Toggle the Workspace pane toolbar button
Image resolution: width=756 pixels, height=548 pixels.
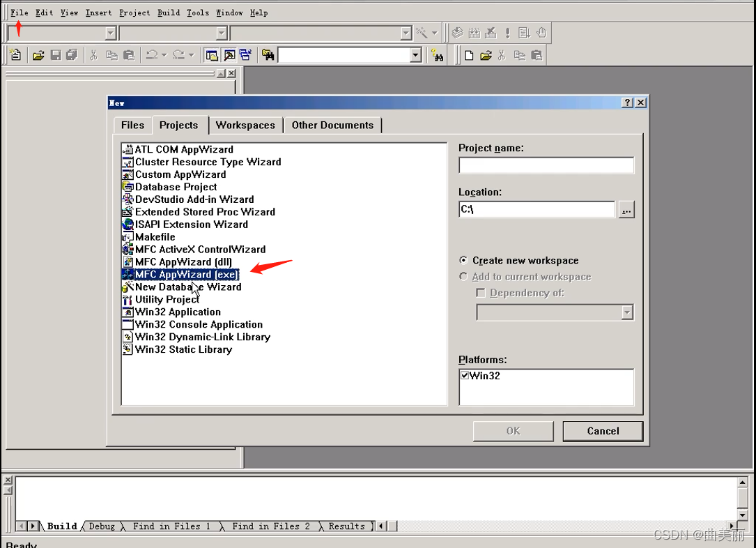coord(212,56)
